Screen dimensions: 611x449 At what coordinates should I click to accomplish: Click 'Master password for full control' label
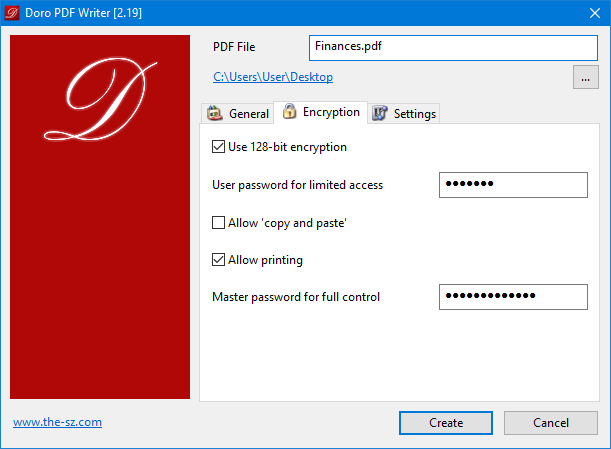(296, 297)
